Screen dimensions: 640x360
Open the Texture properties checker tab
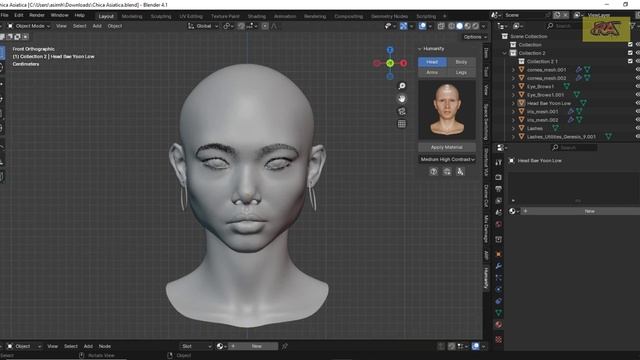498,339
